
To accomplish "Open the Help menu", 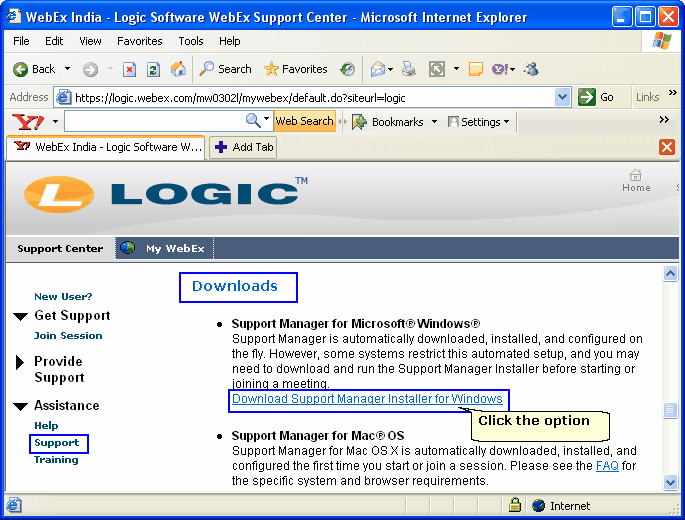I will point(229,41).
